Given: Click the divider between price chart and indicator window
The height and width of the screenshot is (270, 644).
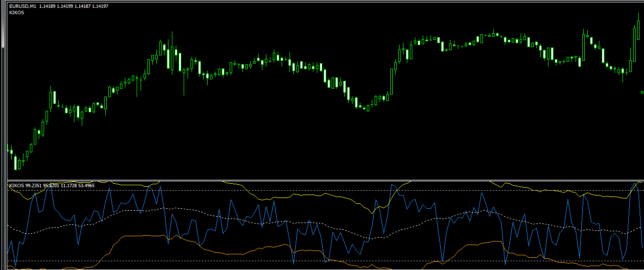Looking at the screenshot, I should tap(323, 180).
